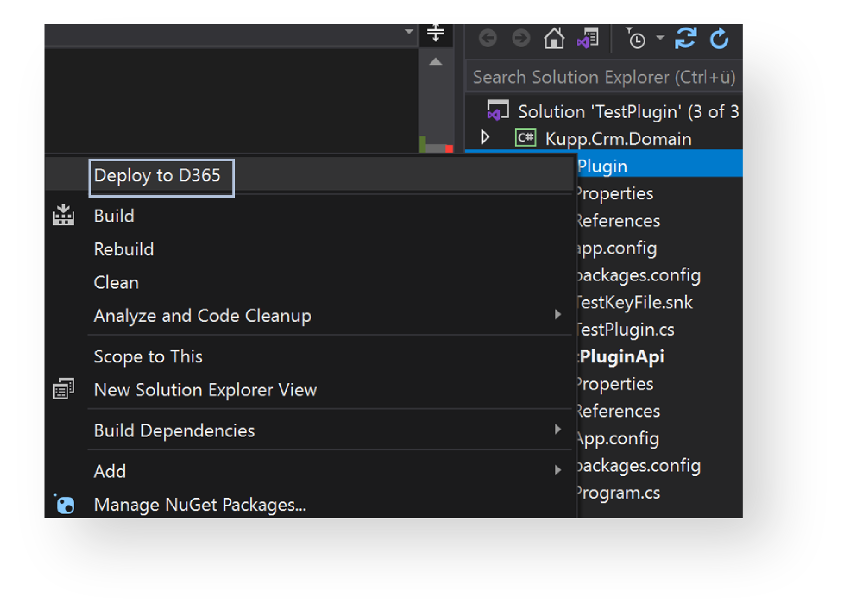Viewport: 844px width, 616px height.
Task: Open the Pending Changes Filter clock icon
Action: click(x=636, y=38)
